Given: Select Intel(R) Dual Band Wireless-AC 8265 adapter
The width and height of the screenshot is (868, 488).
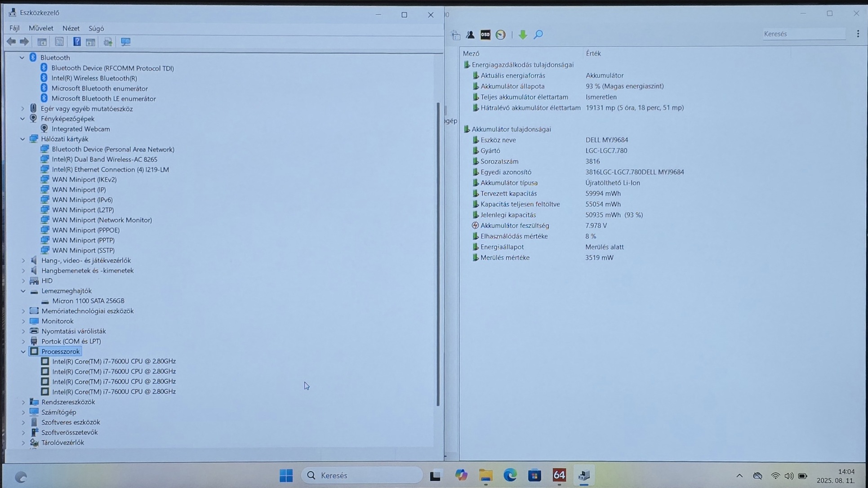Looking at the screenshot, I should pos(104,159).
